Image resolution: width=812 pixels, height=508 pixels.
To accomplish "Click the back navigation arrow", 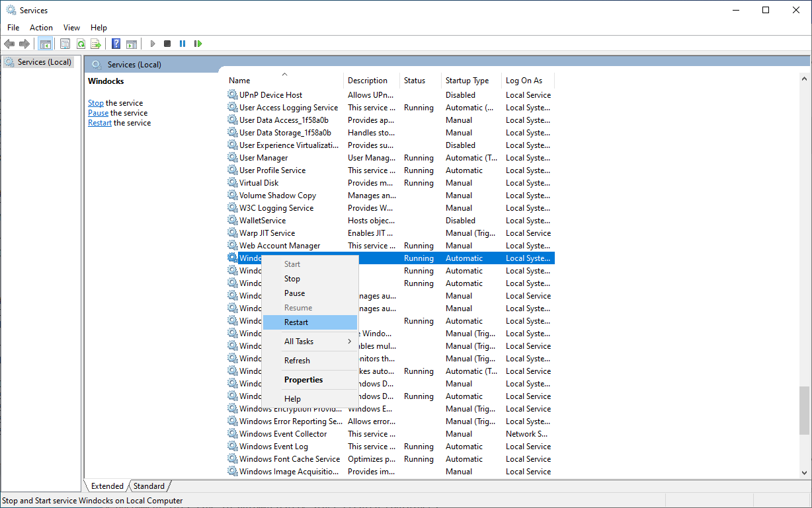I will click(x=9, y=44).
